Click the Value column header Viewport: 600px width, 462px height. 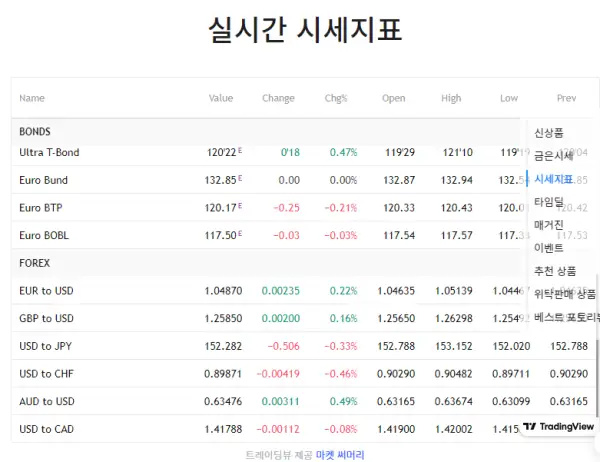(x=221, y=98)
